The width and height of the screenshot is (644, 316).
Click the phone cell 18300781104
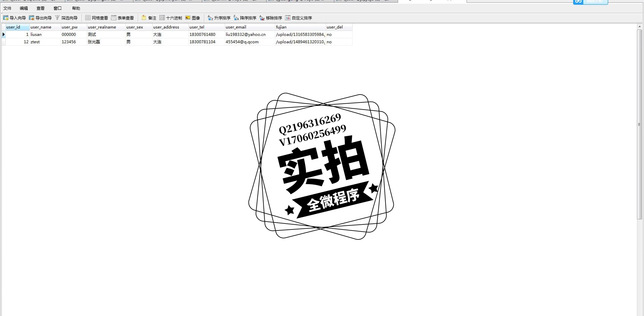pos(207,42)
